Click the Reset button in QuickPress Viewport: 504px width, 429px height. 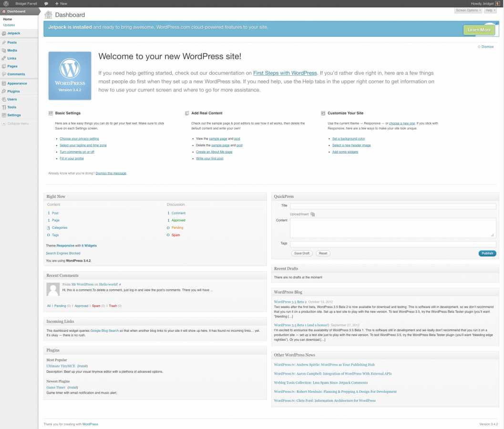coord(323,253)
